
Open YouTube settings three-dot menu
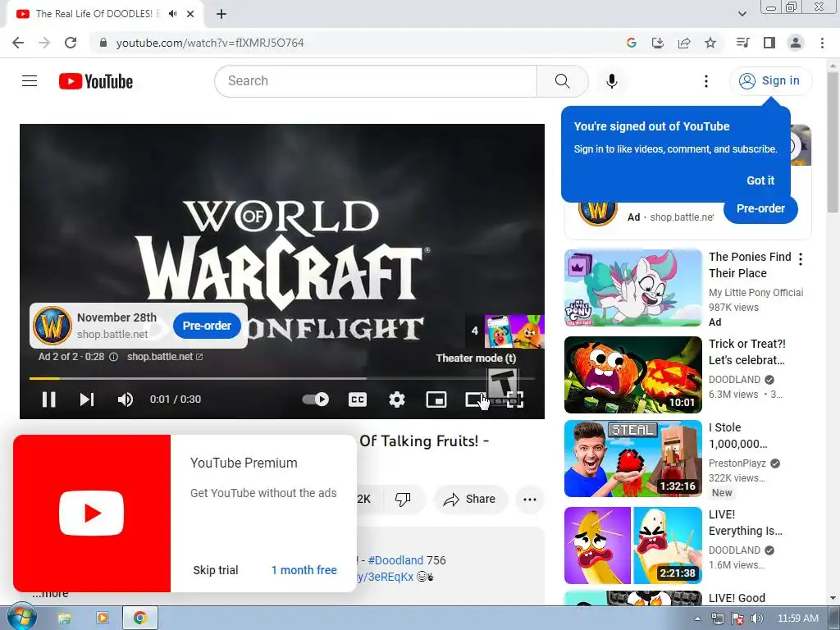(706, 81)
